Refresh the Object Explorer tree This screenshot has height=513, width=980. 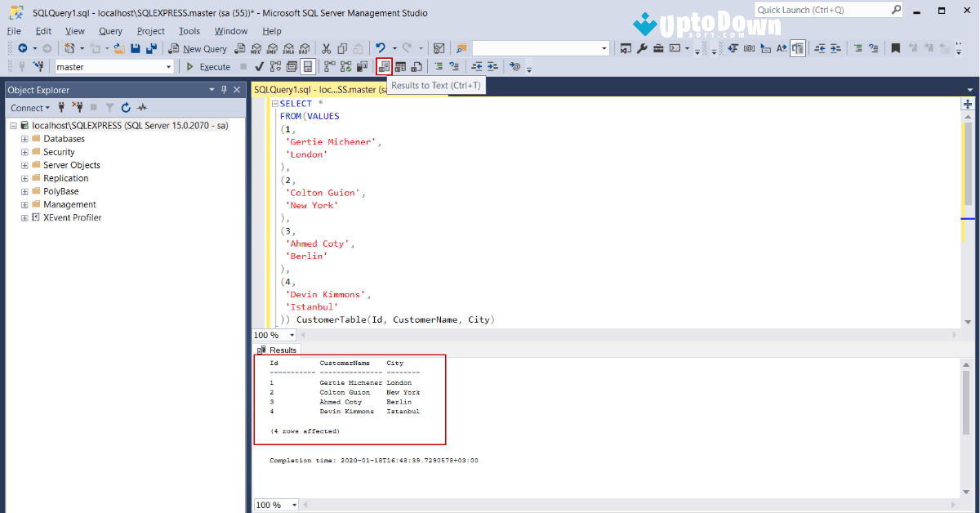pyautogui.click(x=126, y=107)
